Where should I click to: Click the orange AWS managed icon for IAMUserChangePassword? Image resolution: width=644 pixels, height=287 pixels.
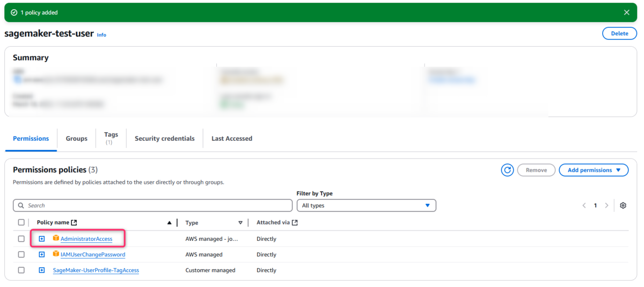(x=56, y=254)
